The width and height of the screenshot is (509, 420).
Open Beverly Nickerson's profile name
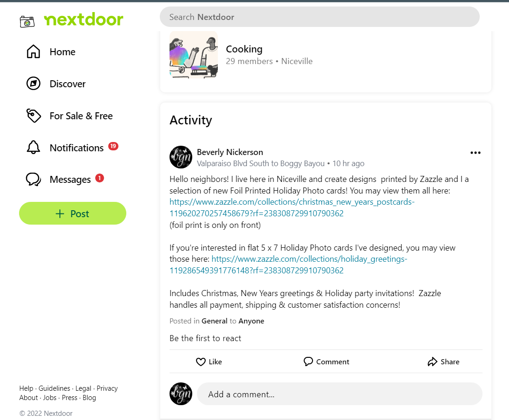pos(230,152)
